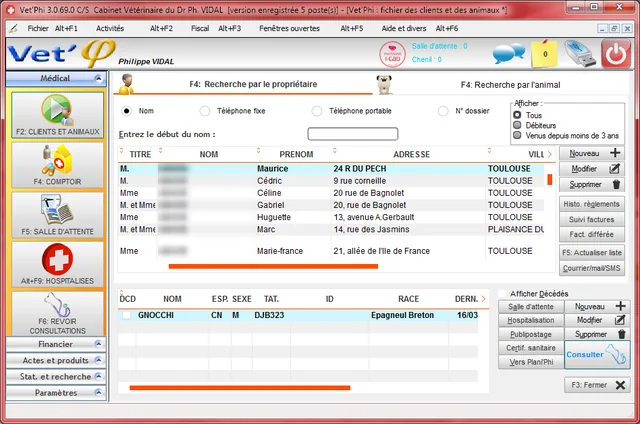Sort owners by the NOM column
The height and width of the screenshot is (424, 640).
pyautogui.click(x=209, y=154)
